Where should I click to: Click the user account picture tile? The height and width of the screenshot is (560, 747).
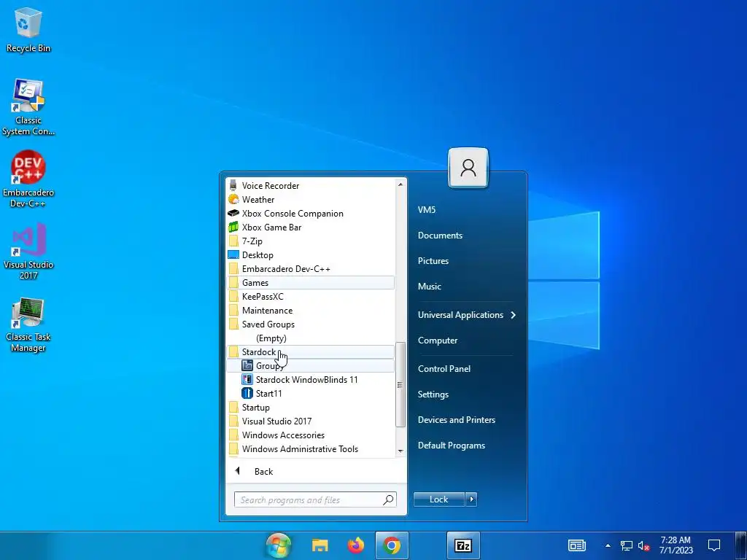coord(468,168)
